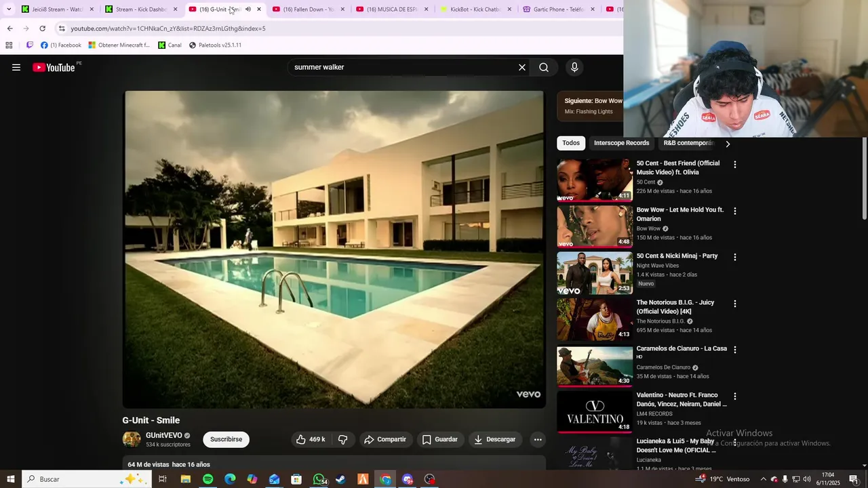Viewport: 868px width, 488px height.
Task: Open the Canal bookmark
Action: [x=170, y=45]
